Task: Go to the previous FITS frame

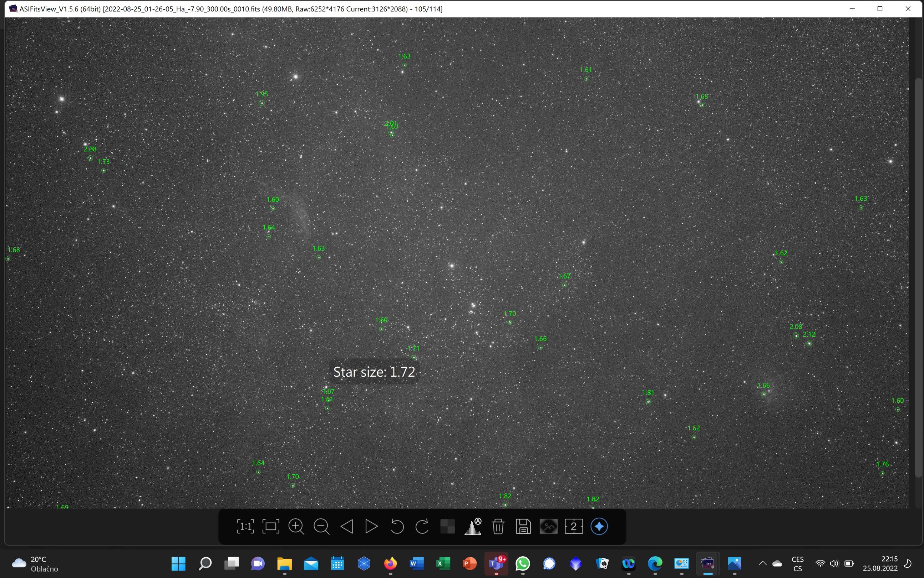Action: (x=346, y=526)
